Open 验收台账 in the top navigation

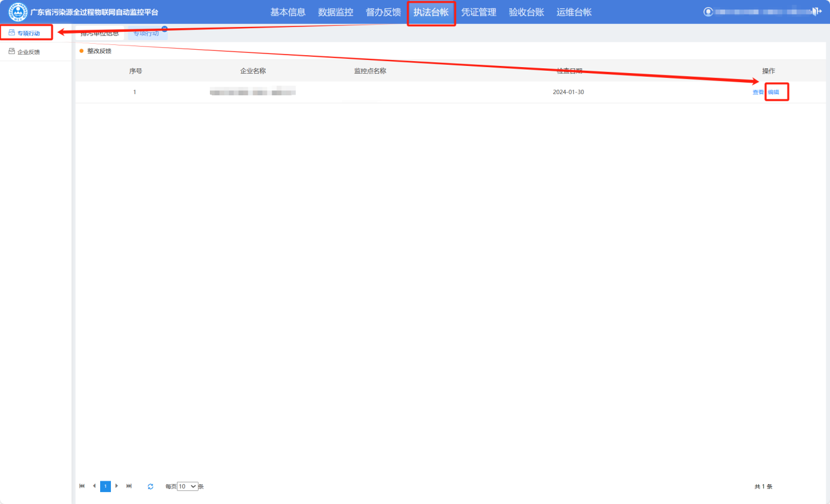pos(527,12)
